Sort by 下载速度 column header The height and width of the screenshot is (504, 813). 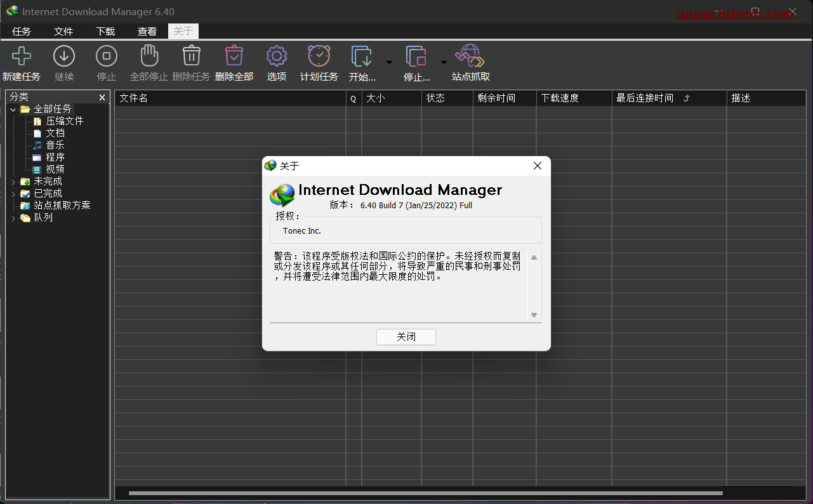click(574, 98)
